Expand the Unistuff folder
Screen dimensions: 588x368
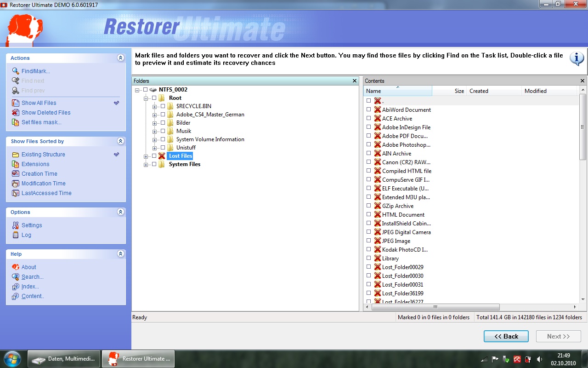tap(155, 148)
